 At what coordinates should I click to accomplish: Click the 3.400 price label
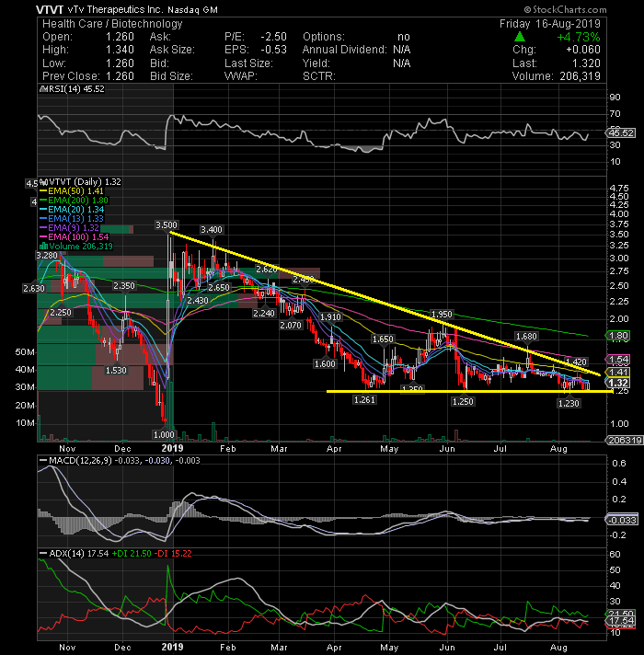pyautogui.click(x=212, y=230)
